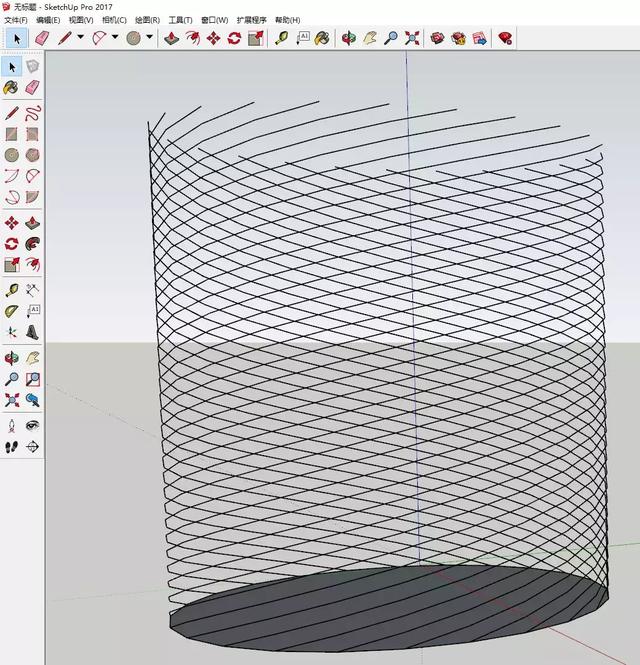The width and height of the screenshot is (640, 665).
Task: Activate the Offset tool in the top toolbar
Action: (193, 39)
